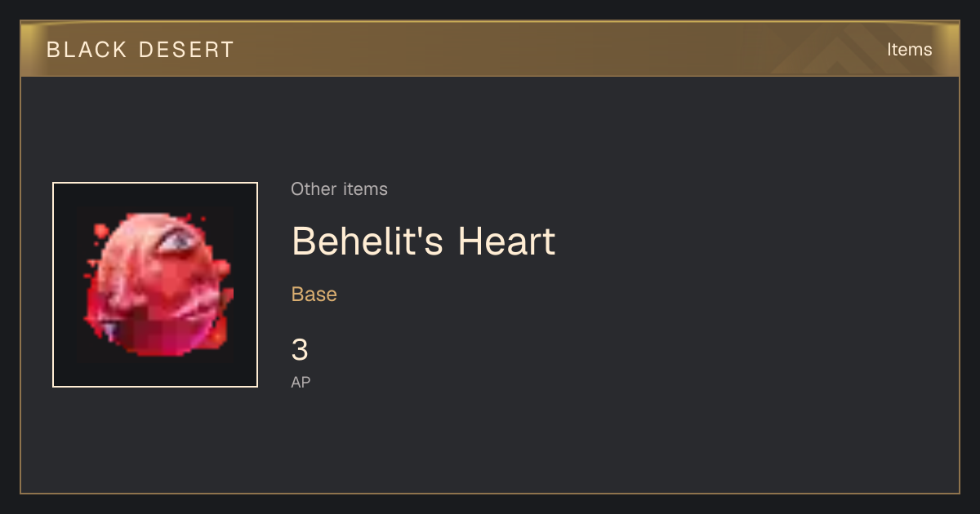The image size is (980, 514).
Task: Select the Other items category label
Action: click(x=339, y=189)
